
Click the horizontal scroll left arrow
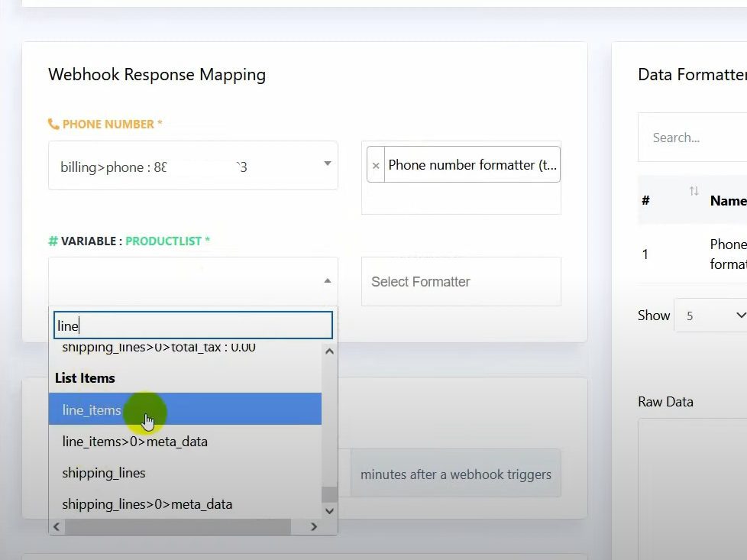click(x=56, y=526)
